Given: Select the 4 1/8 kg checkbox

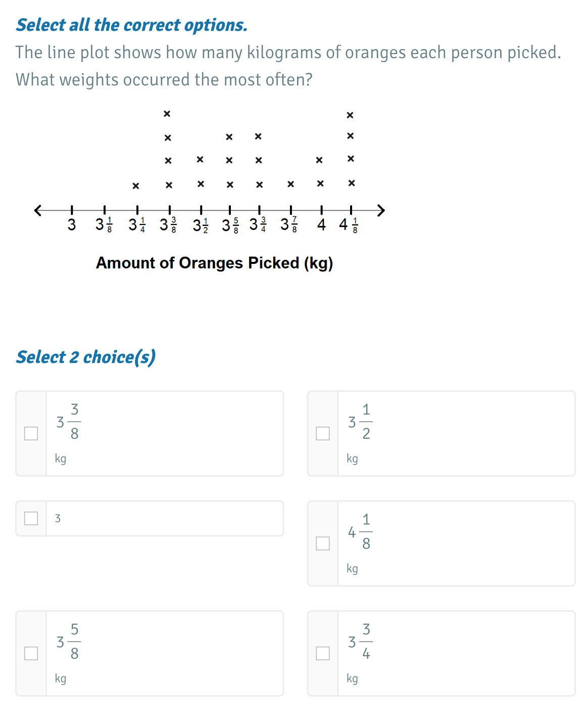Looking at the screenshot, I should pos(323,543).
